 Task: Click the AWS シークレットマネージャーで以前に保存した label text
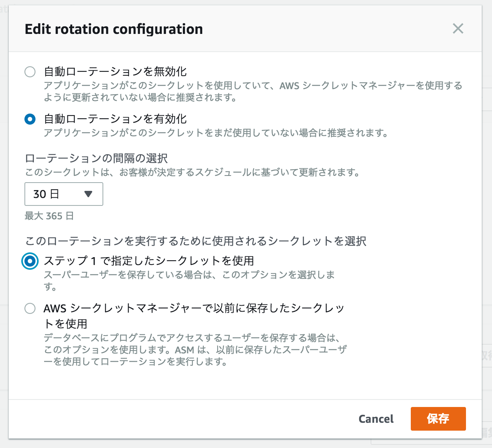(x=194, y=308)
